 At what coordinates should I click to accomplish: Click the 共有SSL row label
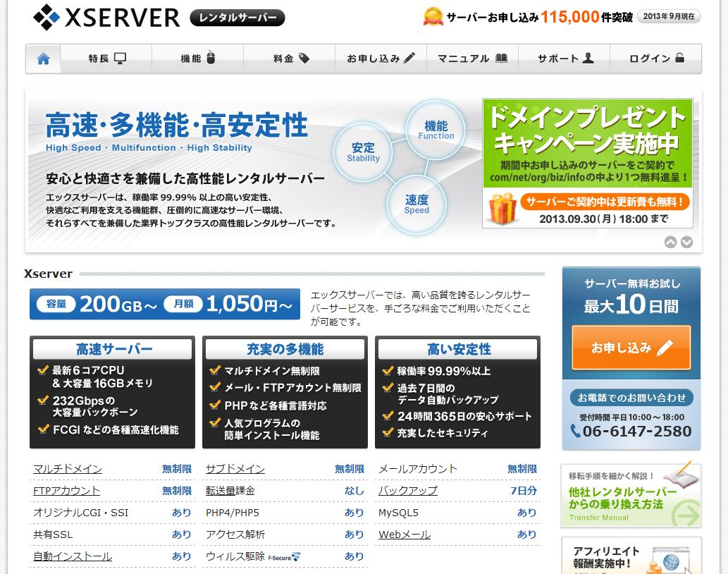(53, 535)
